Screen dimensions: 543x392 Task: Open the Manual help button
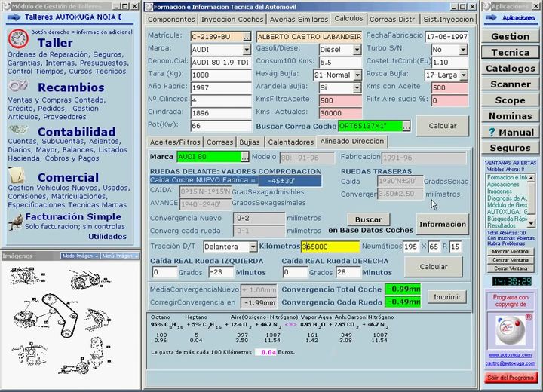point(510,132)
